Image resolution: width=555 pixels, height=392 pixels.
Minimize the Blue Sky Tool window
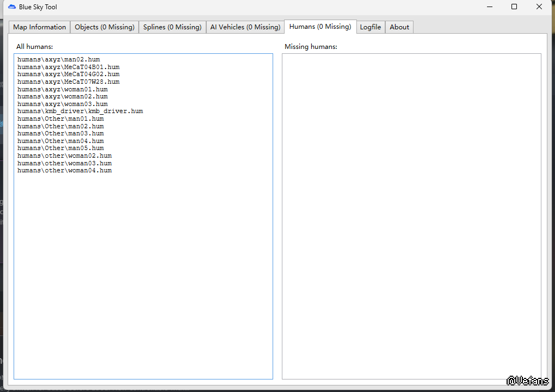coord(489,7)
